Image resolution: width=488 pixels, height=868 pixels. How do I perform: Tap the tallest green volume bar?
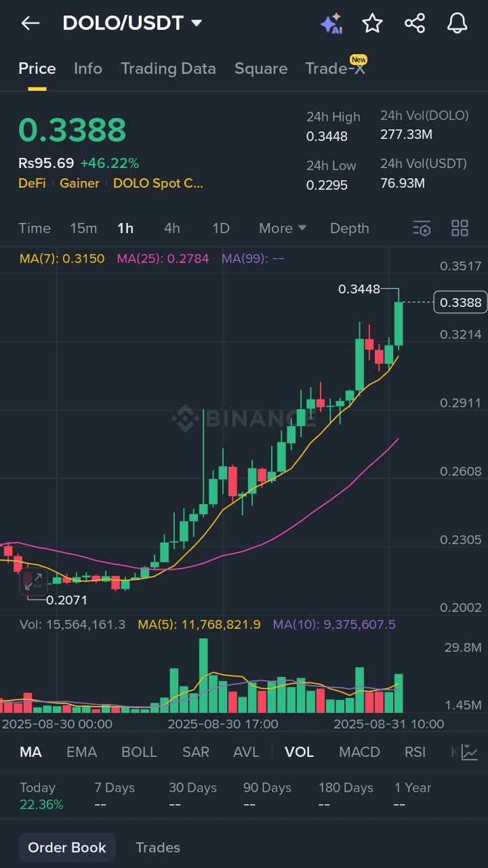(203, 676)
